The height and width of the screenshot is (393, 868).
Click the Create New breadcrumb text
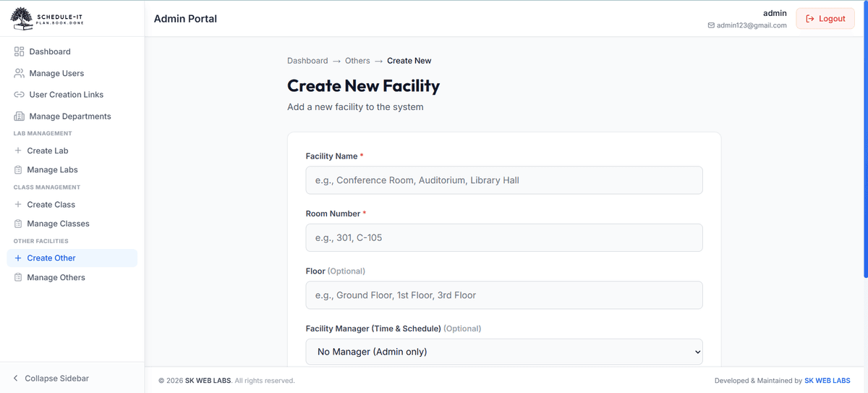pyautogui.click(x=409, y=61)
